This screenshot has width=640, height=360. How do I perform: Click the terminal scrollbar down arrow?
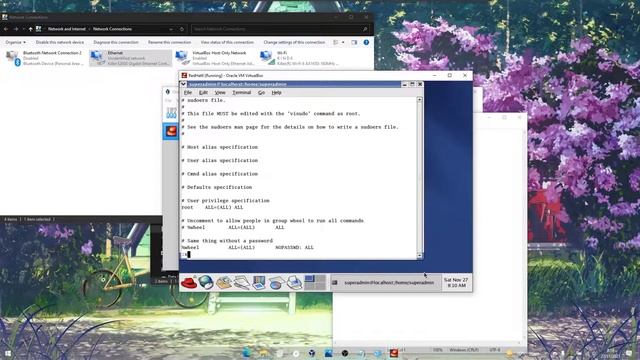[x=419, y=256]
